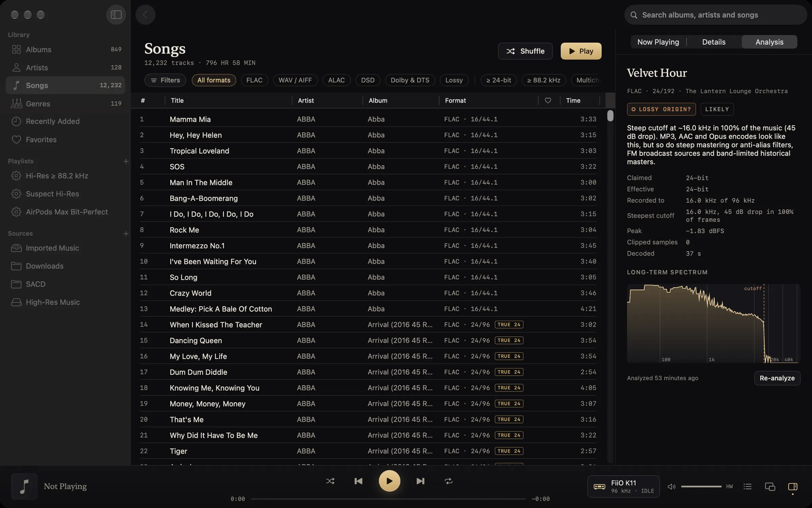The image size is (812, 508).
Task: Click the heart favorites column header
Action: click(548, 101)
